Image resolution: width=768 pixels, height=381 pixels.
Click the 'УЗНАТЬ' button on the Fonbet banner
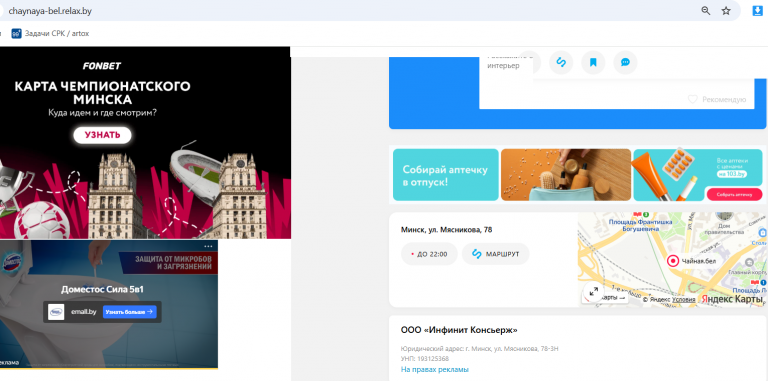coord(102,135)
